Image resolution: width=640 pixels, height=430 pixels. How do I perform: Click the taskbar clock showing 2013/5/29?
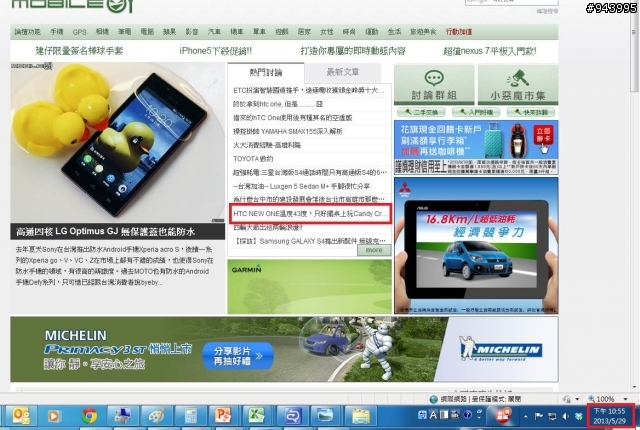click(609, 416)
